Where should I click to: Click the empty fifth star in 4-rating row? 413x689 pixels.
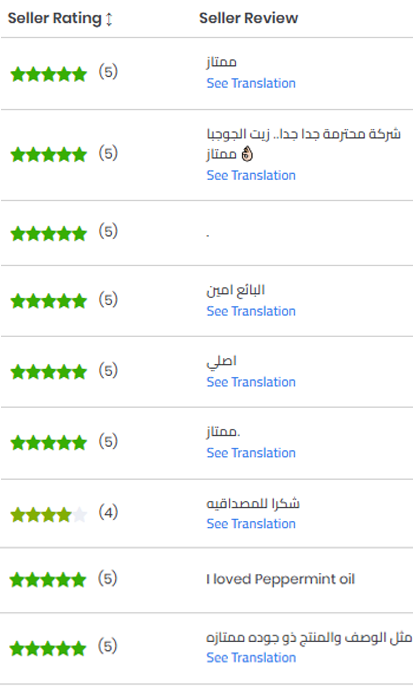point(79,514)
